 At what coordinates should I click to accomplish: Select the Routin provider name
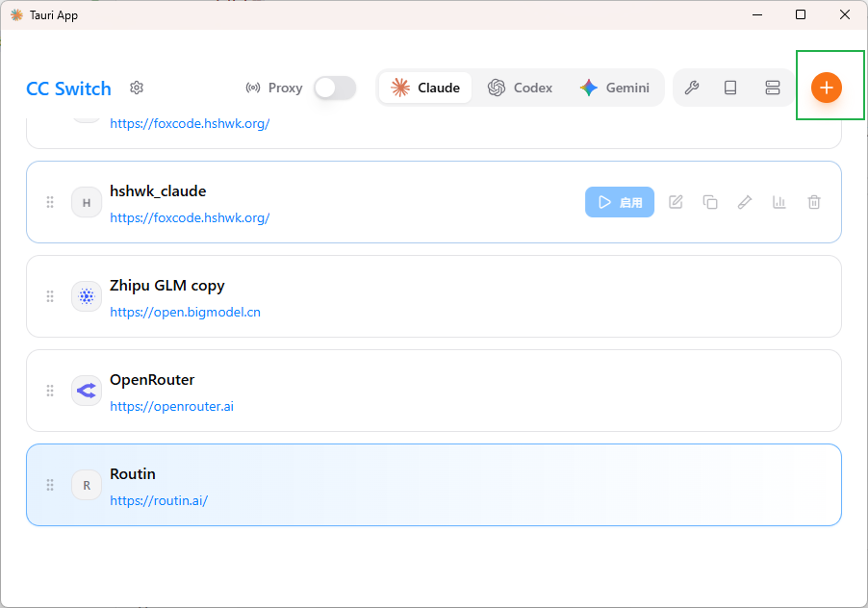tap(132, 473)
